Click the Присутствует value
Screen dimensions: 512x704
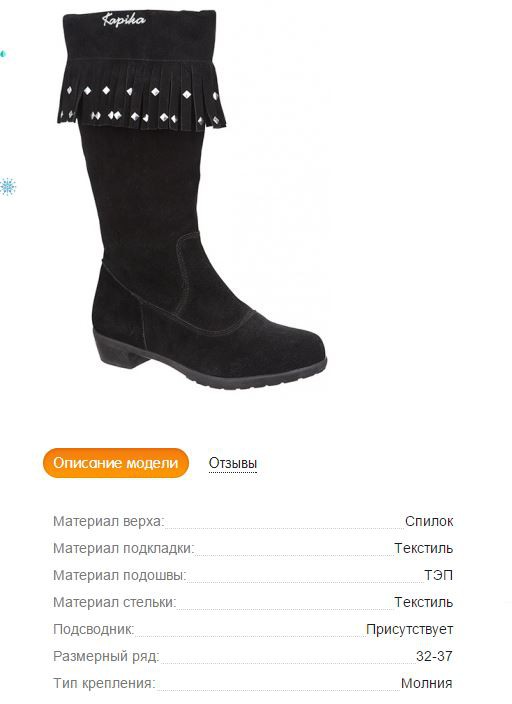click(409, 629)
